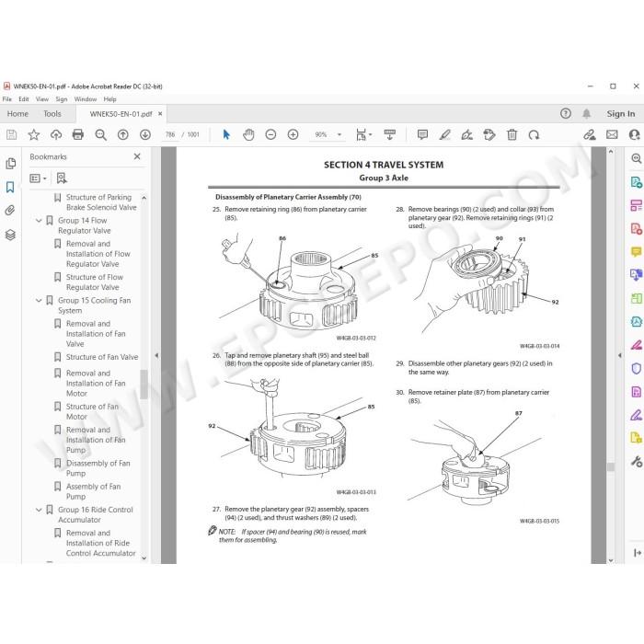Click the page number input field
The width and height of the screenshot is (644, 644).
[x=170, y=134]
